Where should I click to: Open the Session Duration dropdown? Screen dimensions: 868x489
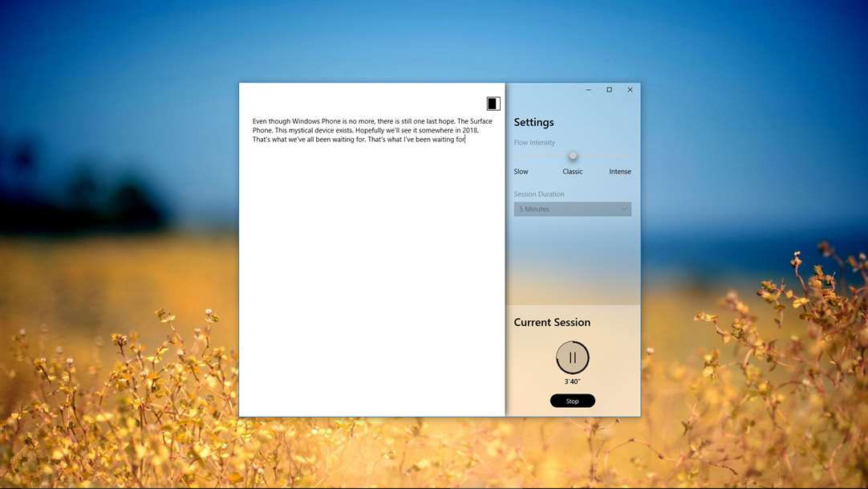(572, 210)
